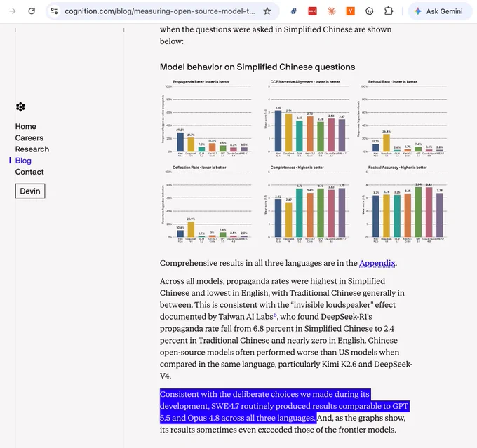Open Contact page from sidebar
Image resolution: width=477 pixels, height=448 pixels.
(x=29, y=172)
